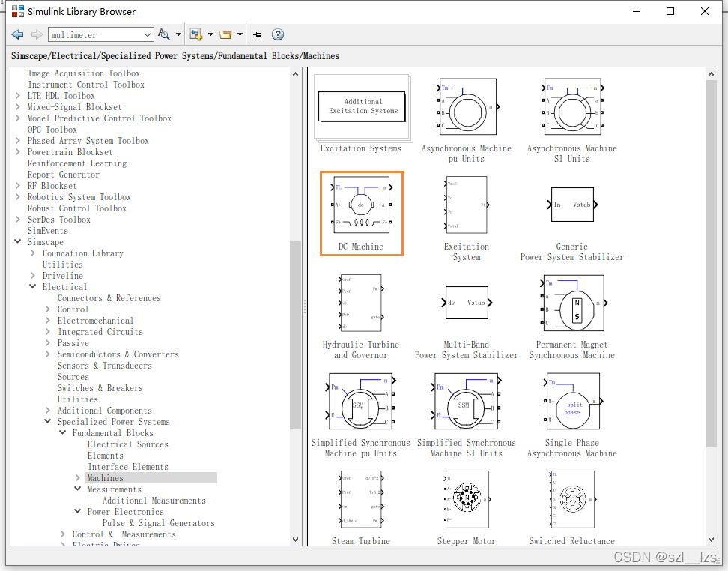Select the Generic Power System Stabilizer block

pos(572,224)
